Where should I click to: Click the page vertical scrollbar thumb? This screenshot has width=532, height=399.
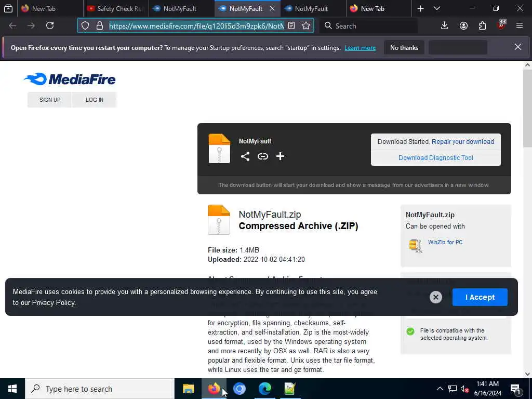[527, 108]
